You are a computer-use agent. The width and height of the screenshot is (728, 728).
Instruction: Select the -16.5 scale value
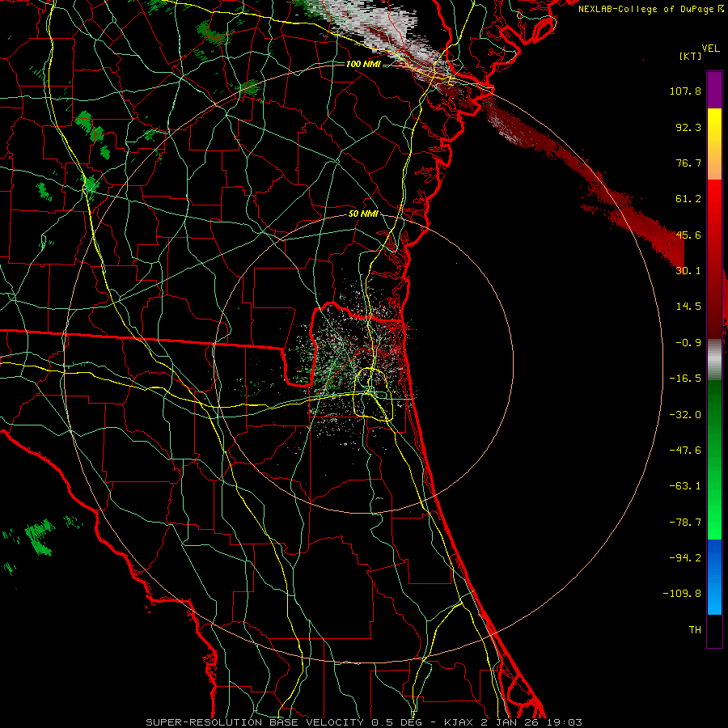(685, 379)
